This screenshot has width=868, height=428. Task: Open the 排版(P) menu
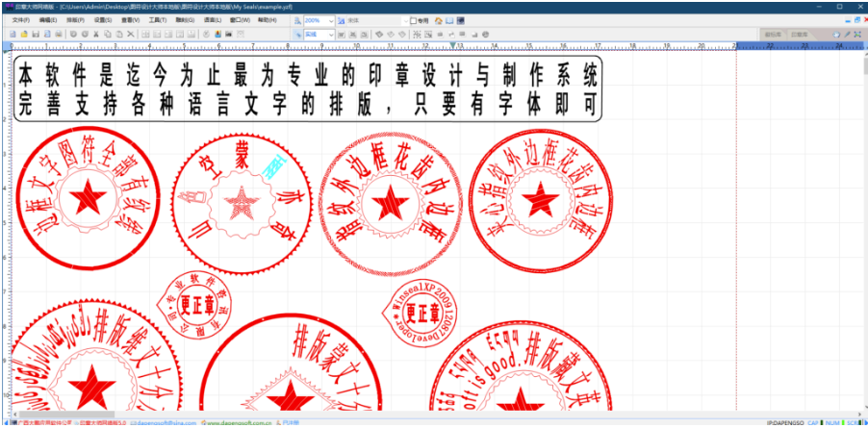pos(75,20)
